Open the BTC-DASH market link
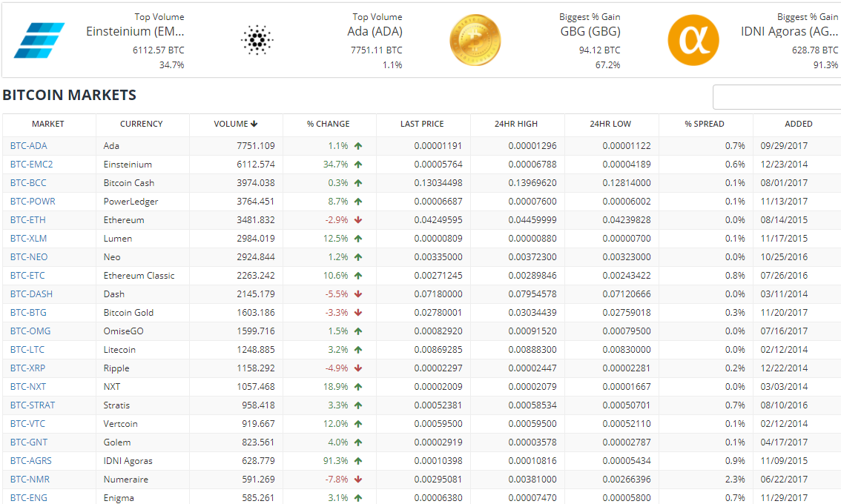The height and width of the screenshot is (504, 841). (x=31, y=294)
